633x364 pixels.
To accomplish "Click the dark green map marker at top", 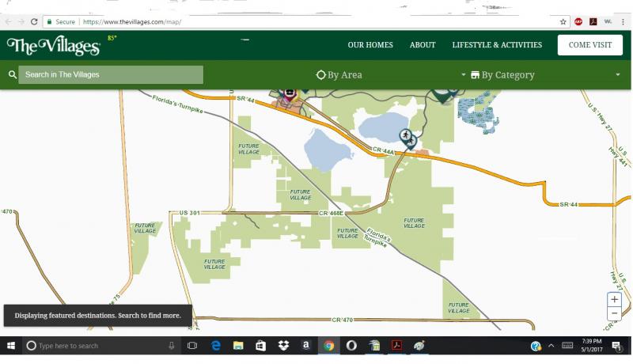I will tap(444, 96).
